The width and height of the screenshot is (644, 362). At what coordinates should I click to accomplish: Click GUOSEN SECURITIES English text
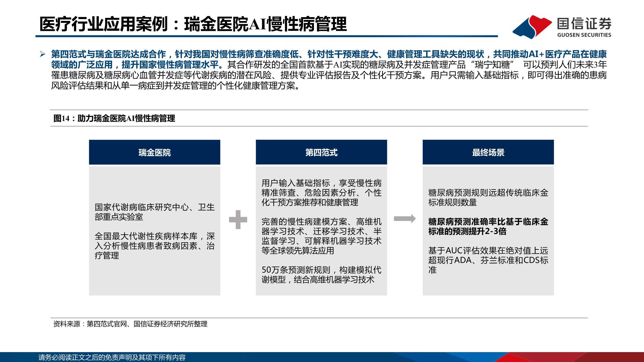click(584, 35)
